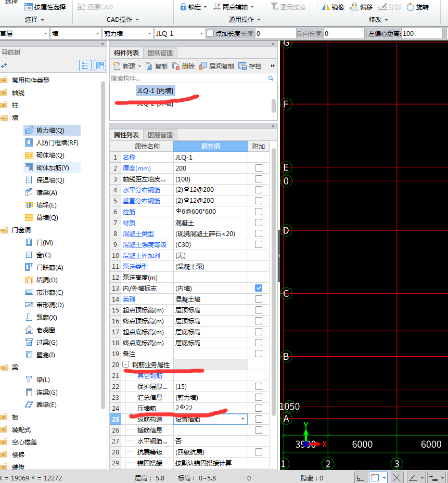Click the 存档 archive button

coord(250,66)
